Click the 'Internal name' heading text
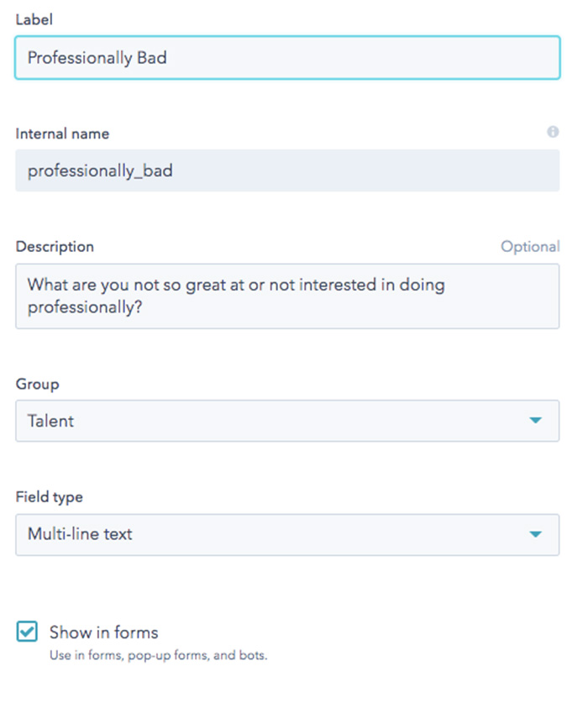This screenshot has width=588, height=703. (62, 134)
